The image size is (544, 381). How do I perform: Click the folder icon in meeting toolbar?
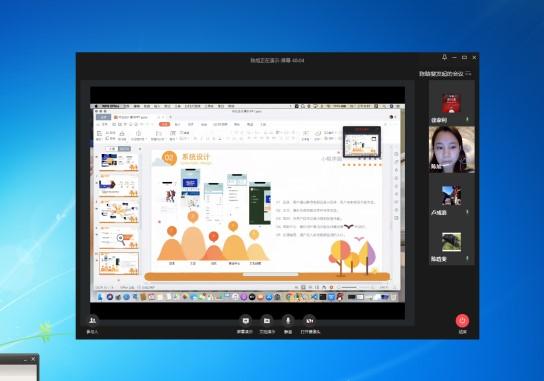266,321
